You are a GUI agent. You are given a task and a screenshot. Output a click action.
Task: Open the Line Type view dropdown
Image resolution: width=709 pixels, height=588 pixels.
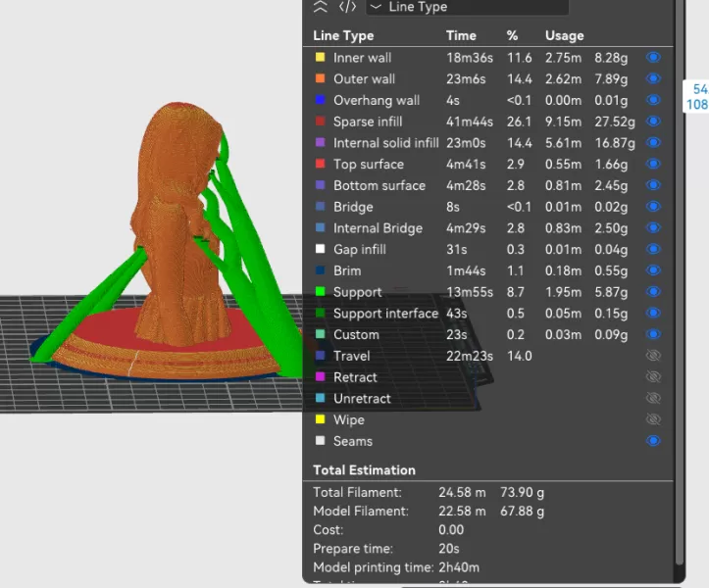[467, 7]
